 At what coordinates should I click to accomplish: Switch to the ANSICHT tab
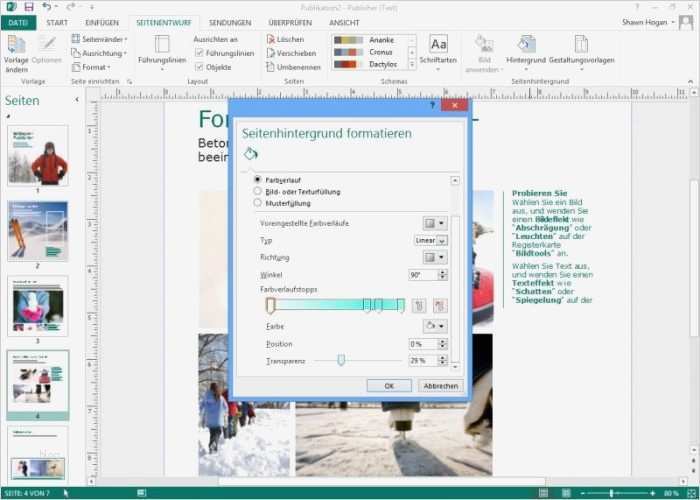344,22
